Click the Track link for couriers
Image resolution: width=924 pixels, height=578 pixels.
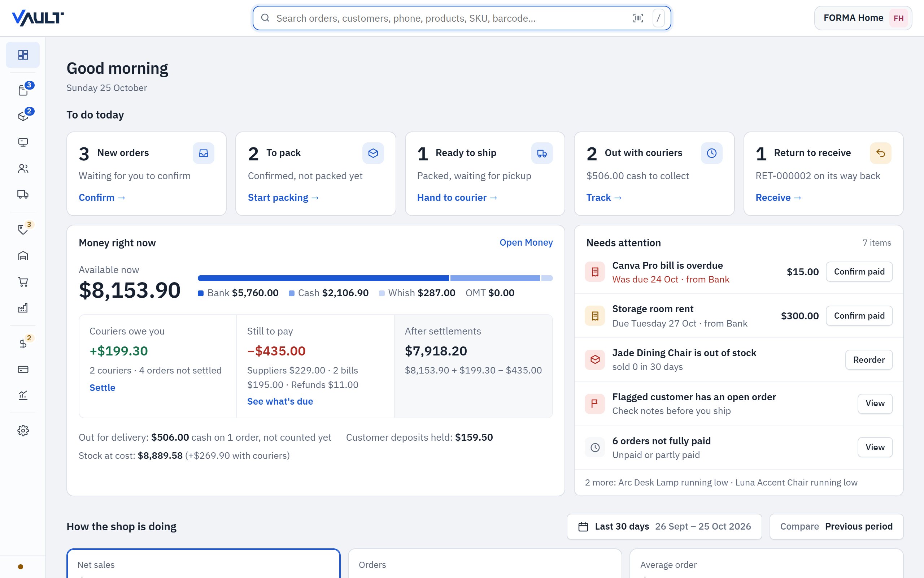(x=604, y=198)
